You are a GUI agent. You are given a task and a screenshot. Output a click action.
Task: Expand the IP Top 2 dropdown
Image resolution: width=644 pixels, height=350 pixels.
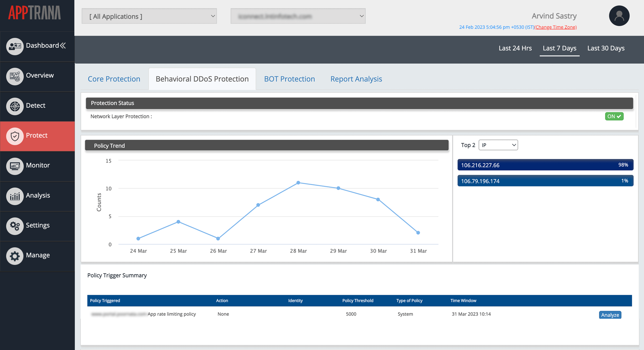pos(498,145)
